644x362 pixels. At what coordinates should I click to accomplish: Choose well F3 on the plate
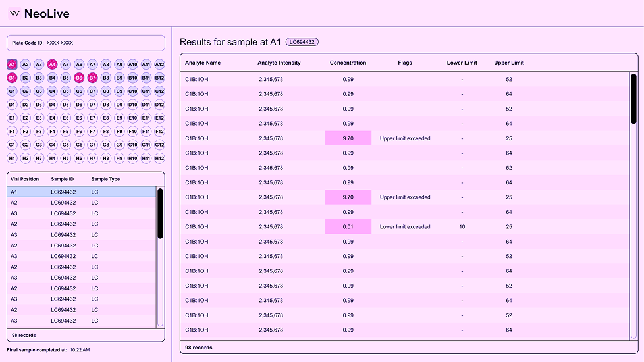[39, 132]
